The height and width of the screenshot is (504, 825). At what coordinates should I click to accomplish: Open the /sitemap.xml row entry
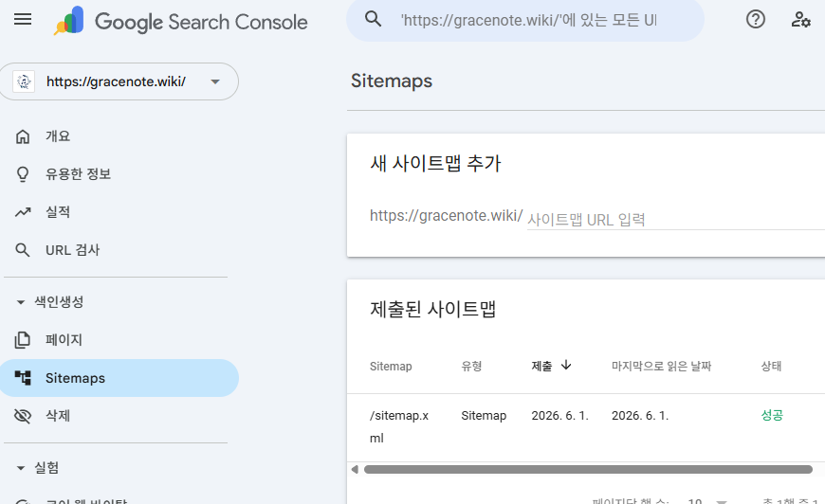pyautogui.click(x=399, y=426)
